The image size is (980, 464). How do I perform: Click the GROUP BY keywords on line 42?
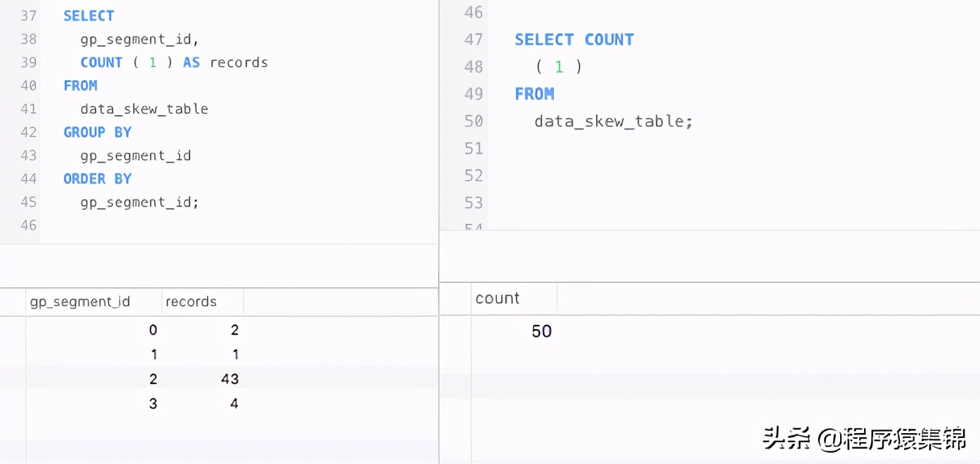tap(97, 132)
